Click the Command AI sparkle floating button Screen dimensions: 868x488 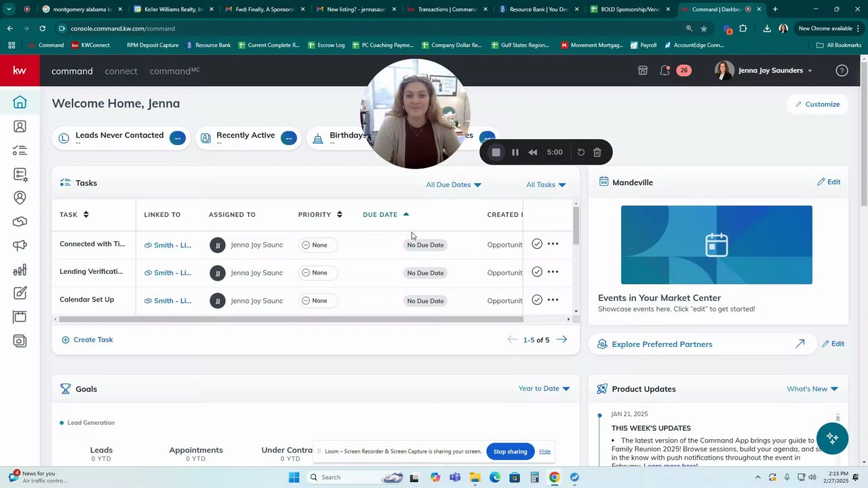point(833,438)
